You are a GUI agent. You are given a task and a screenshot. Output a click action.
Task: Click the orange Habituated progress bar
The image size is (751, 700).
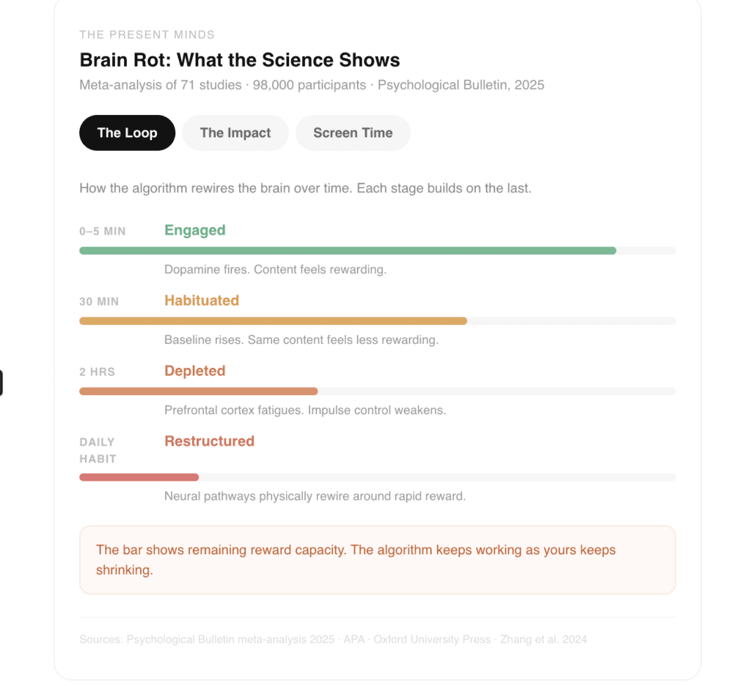273,321
